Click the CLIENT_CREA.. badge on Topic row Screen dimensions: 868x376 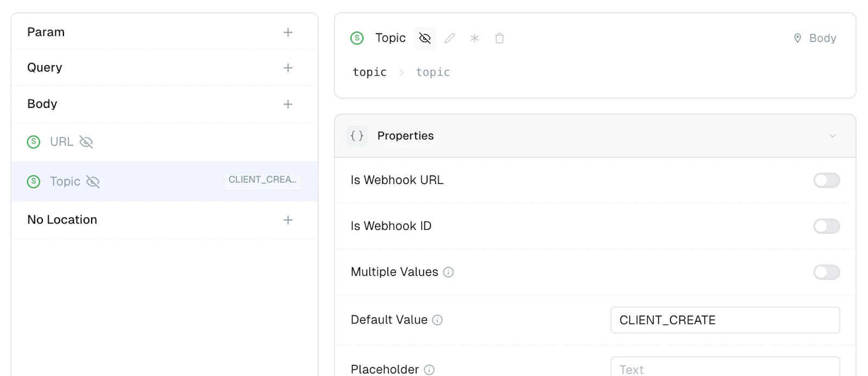[263, 180]
